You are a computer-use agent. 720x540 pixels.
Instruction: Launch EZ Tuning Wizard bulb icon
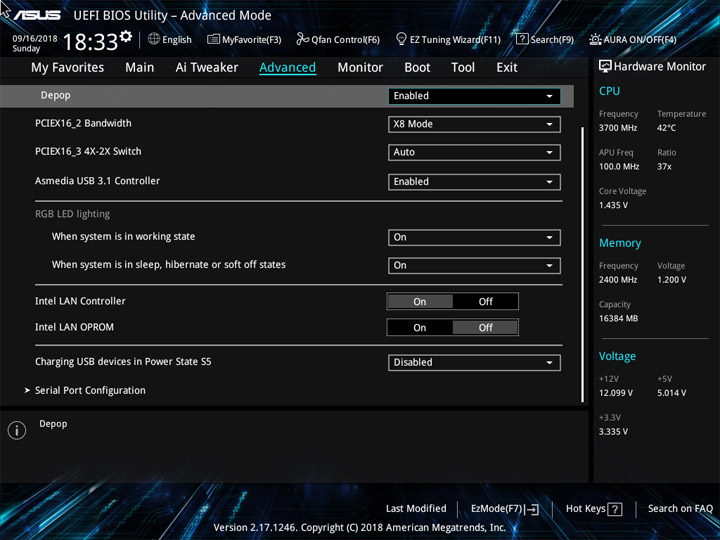tap(401, 39)
